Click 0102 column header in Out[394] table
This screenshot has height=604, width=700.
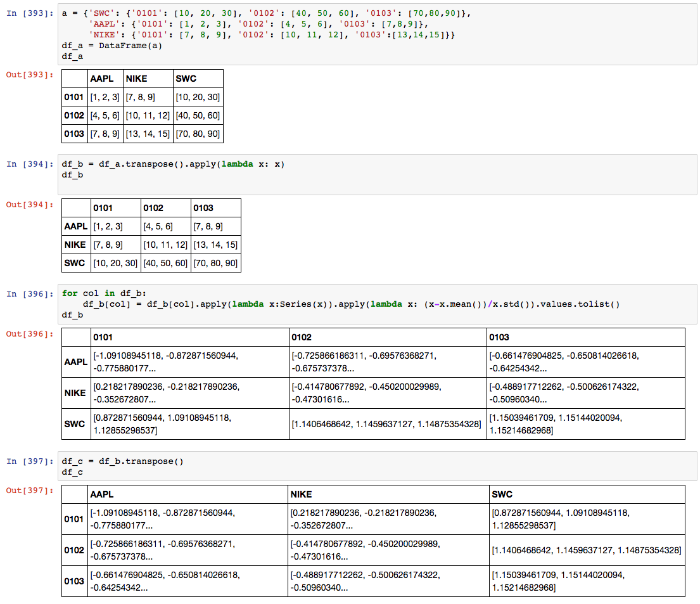pyautogui.click(x=165, y=208)
